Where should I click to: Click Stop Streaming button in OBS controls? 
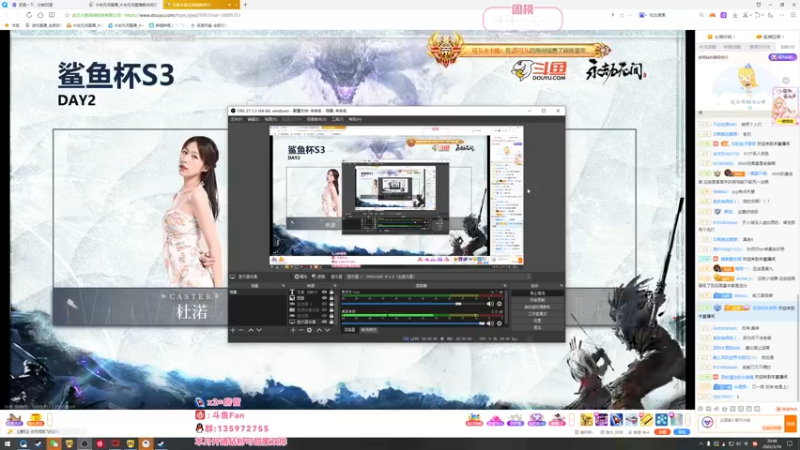tap(537, 293)
